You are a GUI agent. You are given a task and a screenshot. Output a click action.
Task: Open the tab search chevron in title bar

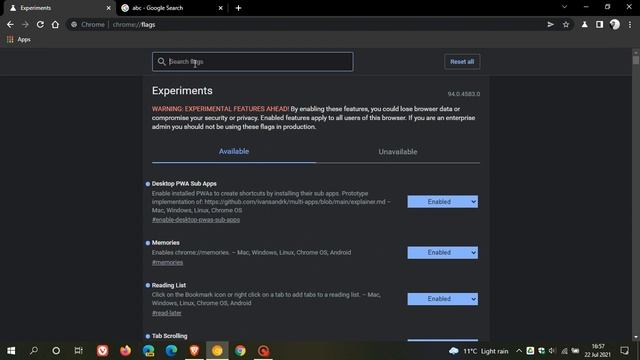point(564,7)
